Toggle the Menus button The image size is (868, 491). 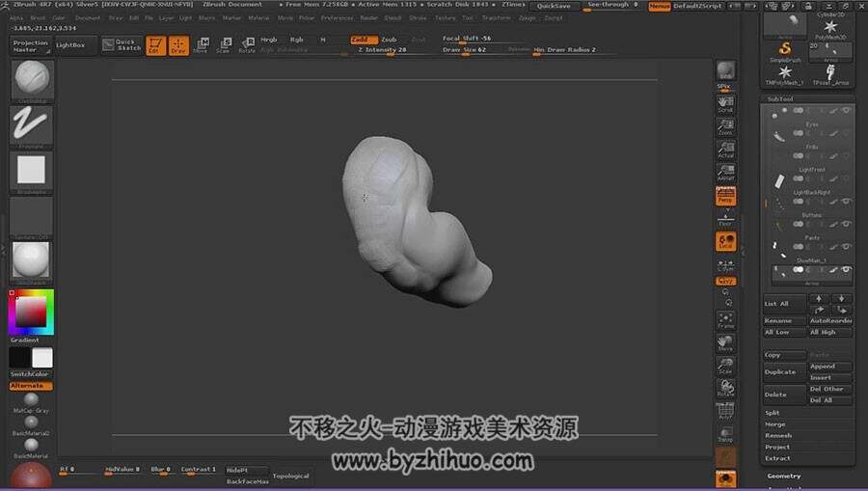(x=660, y=6)
